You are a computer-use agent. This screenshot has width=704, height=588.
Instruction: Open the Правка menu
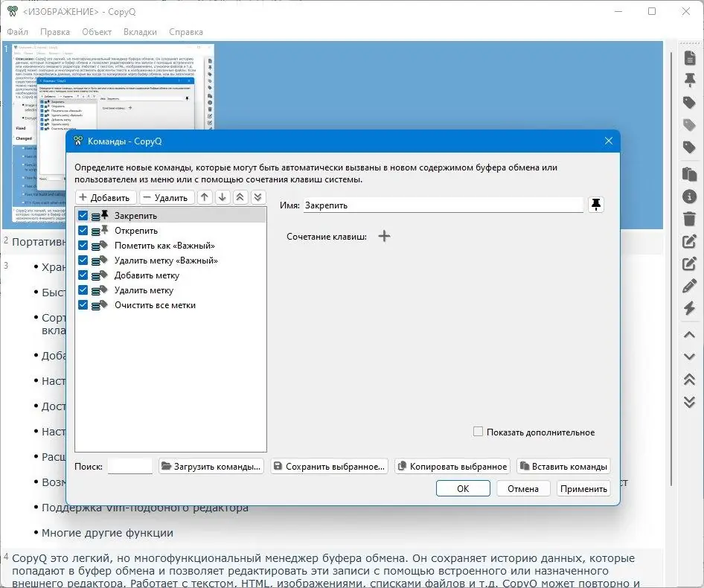coord(55,32)
